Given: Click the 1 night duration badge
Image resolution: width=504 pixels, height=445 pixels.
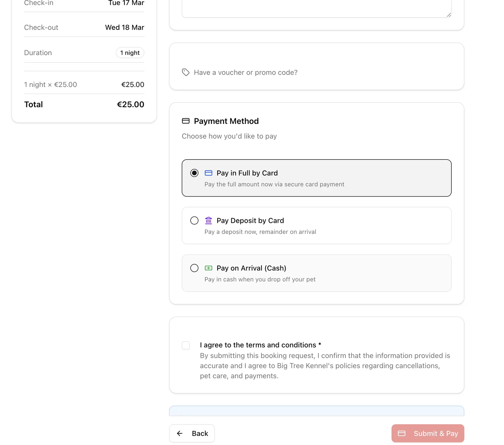Looking at the screenshot, I should [130, 53].
